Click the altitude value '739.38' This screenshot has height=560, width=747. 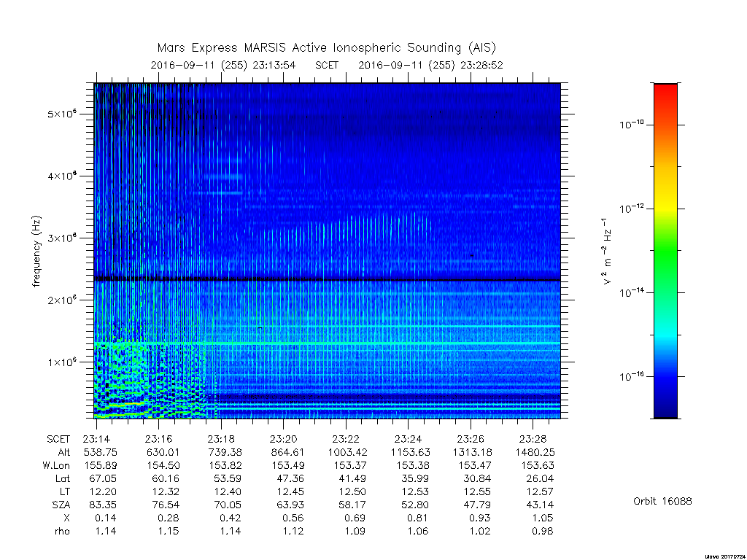(225, 452)
